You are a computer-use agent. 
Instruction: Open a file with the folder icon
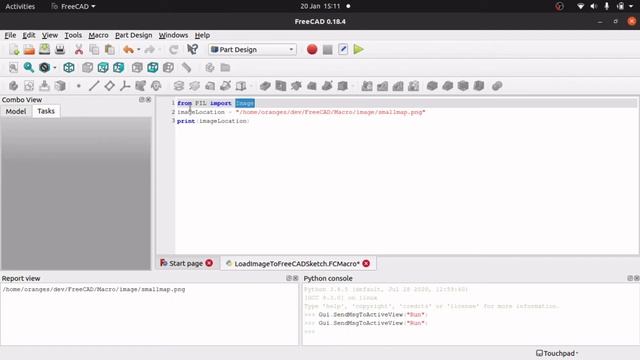[x=29, y=50]
